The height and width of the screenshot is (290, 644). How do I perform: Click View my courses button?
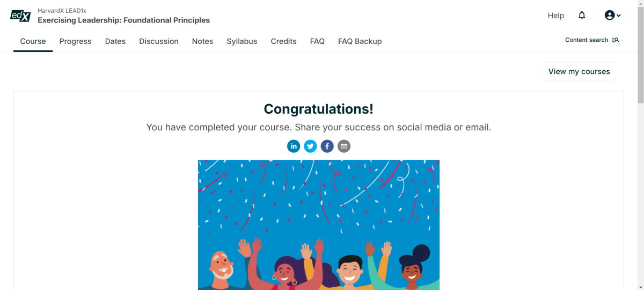tap(579, 72)
